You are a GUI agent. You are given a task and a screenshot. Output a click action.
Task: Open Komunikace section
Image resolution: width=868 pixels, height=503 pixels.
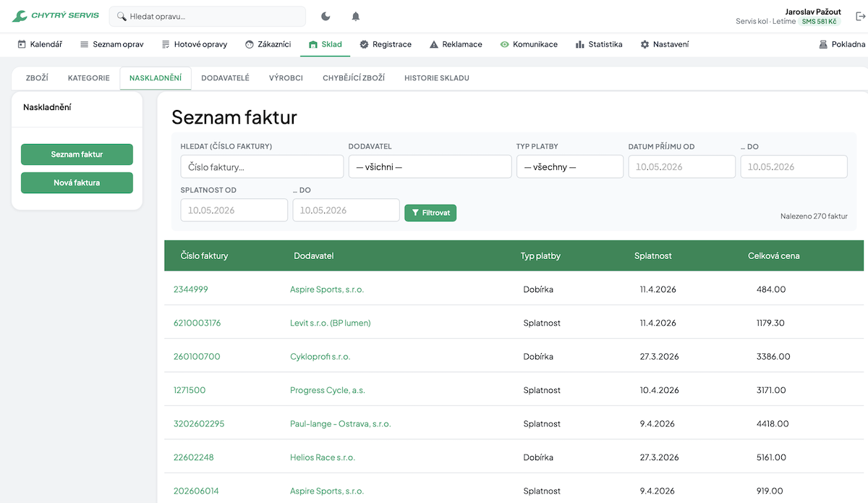pyautogui.click(x=529, y=44)
